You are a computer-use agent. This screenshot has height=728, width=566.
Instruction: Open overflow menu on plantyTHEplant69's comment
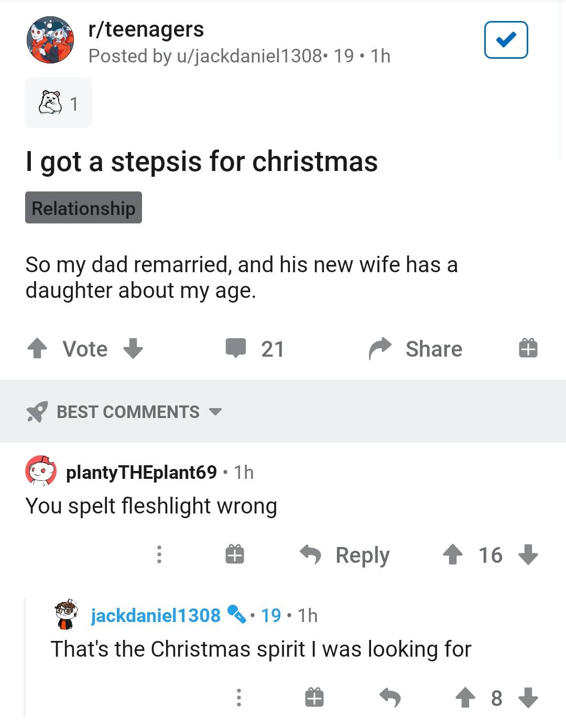(159, 554)
